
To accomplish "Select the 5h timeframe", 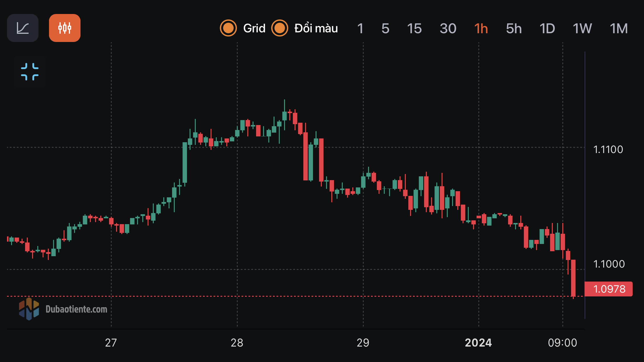I will tap(514, 29).
